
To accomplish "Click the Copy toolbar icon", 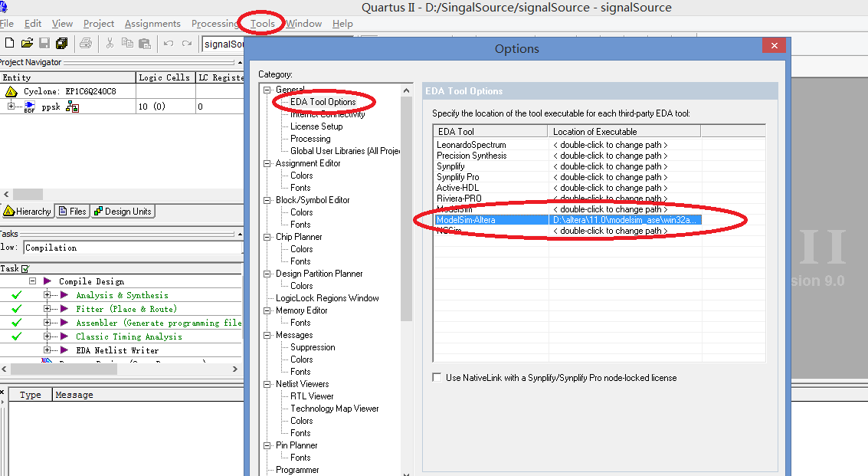I will click(x=127, y=43).
